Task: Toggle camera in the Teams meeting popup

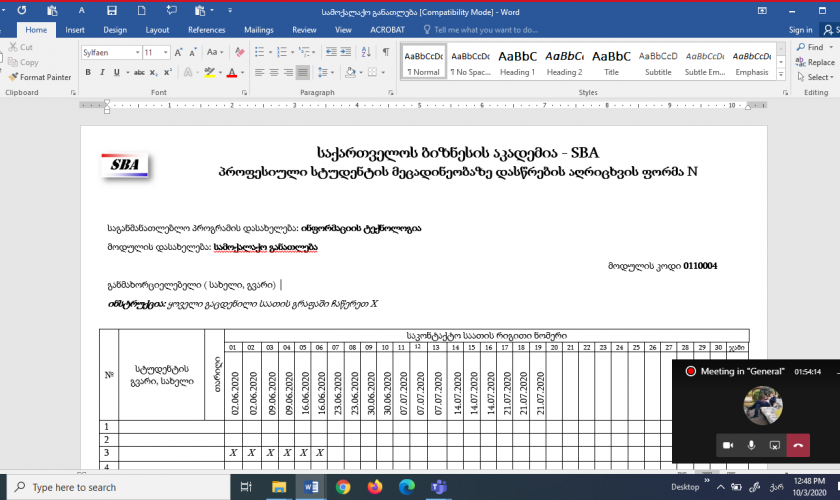Action: click(727, 445)
